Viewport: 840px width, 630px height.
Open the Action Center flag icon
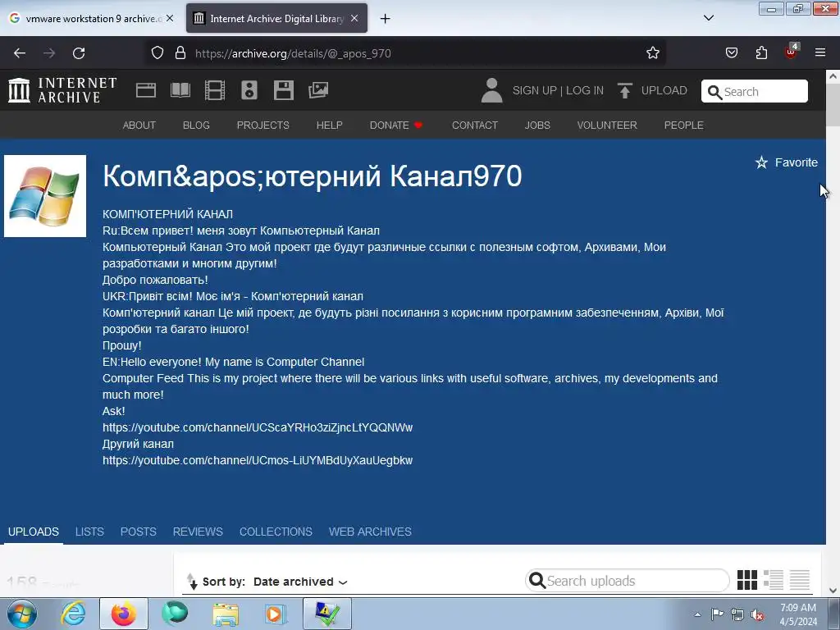[x=717, y=614]
